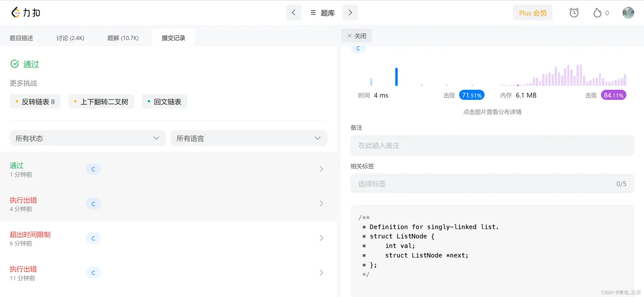The image size is (644, 297).
Task: Open the 题解 (10.7K) tab
Action: (123, 38)
